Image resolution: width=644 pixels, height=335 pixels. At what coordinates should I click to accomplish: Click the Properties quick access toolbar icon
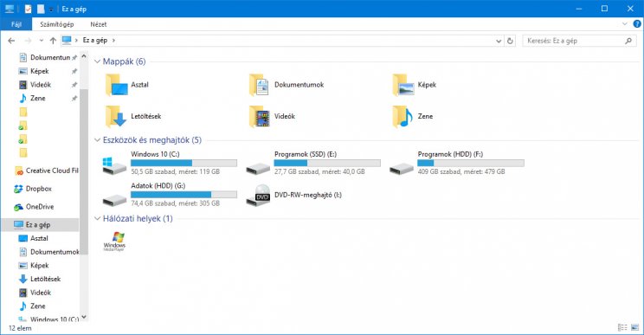coord(28,9)
